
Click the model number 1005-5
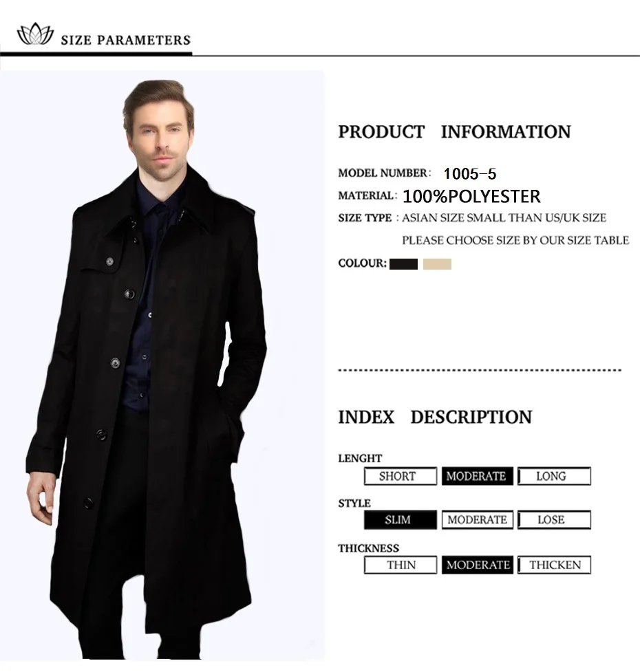tap(470, 174)
